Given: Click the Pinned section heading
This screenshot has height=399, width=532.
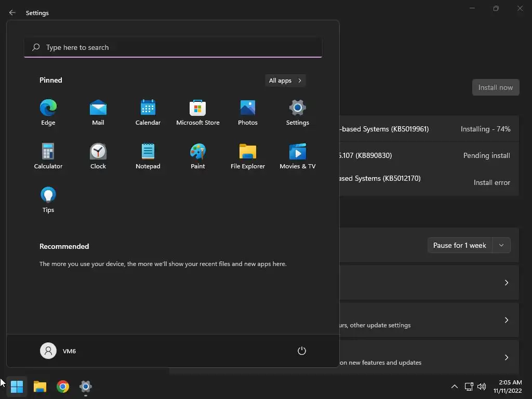Looking at the screenshot, I should [50, 80].
